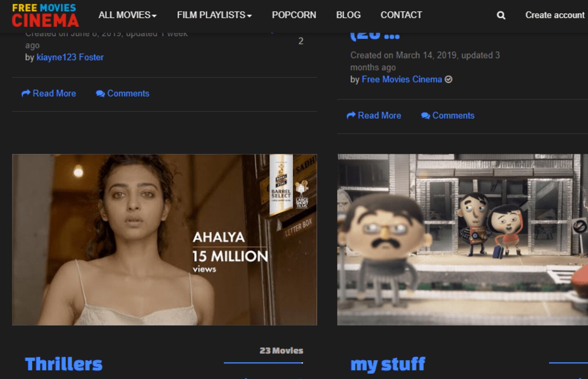The height and width of the screenshot is (379, 588).
Task: Go to the BLOG page
Action: point(348,15)
